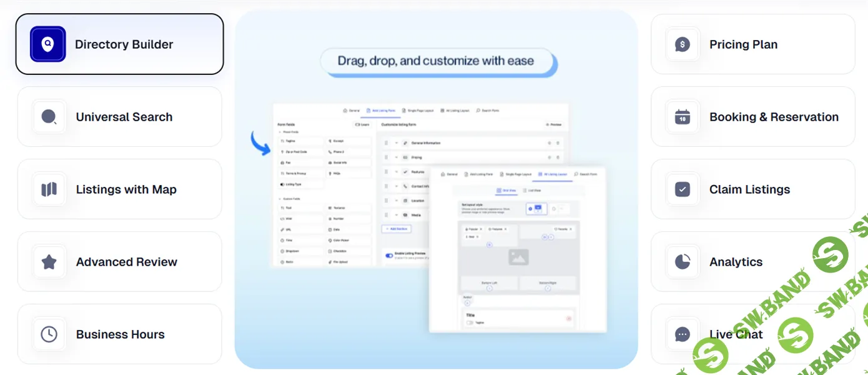Switch to List View in layout panel
The width and height of the screenshot is (868, 375).
[532, 191]
